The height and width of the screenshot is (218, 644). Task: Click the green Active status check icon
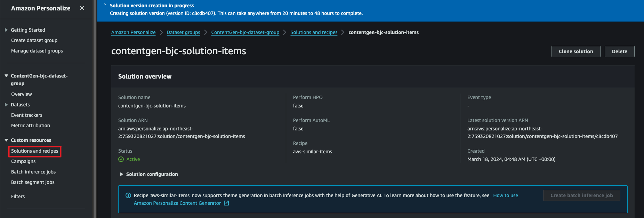[x=121, y=159]
